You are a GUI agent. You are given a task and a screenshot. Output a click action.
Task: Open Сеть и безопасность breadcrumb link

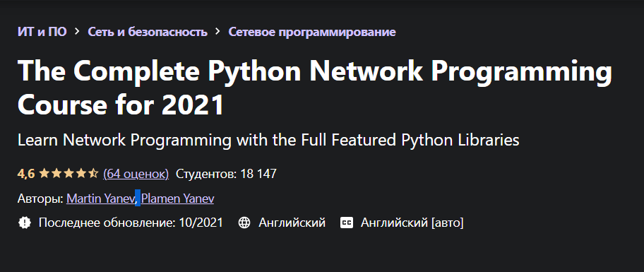(x=148, y=32)
